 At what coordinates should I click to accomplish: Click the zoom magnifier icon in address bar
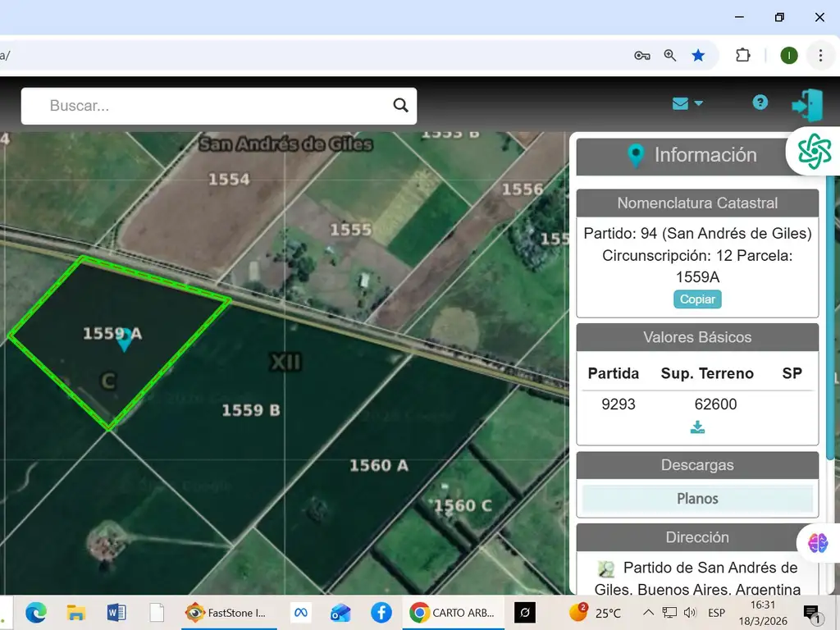670,55
